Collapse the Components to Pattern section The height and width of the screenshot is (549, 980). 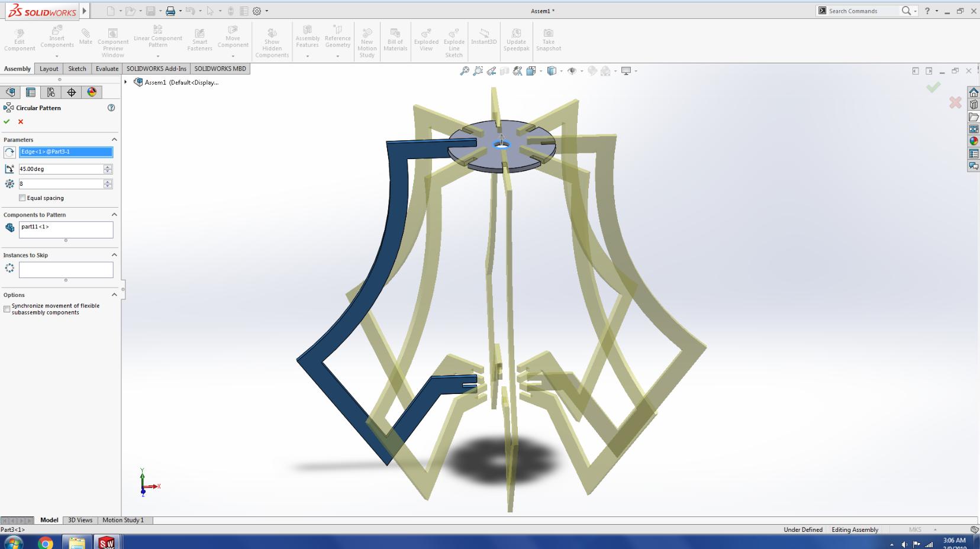point(114,215)
